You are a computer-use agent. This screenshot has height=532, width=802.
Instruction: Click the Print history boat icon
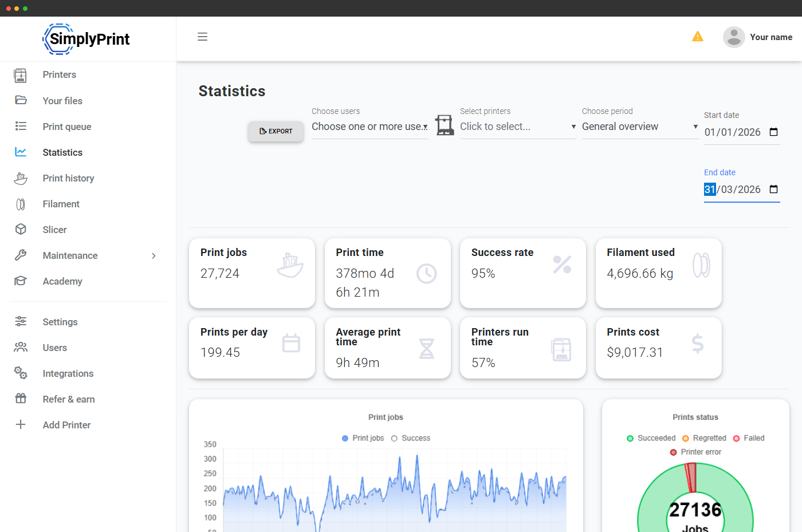point(21,179)
